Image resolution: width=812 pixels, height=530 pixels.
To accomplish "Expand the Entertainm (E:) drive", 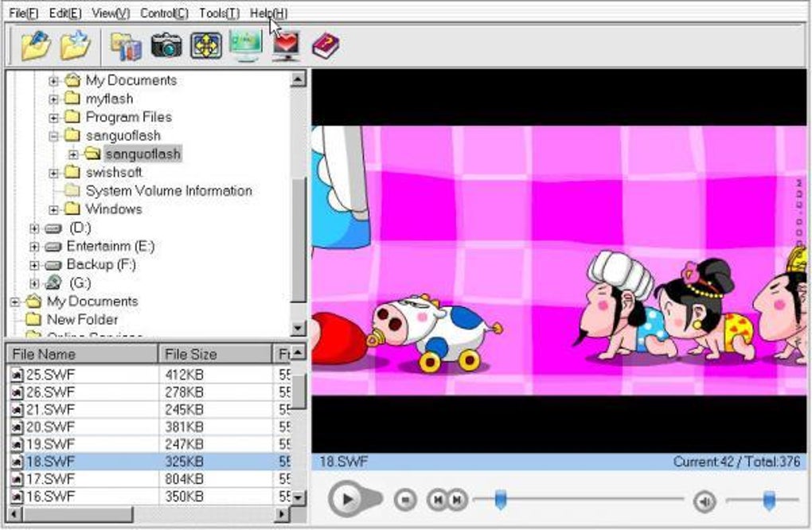I will [34, 247].
